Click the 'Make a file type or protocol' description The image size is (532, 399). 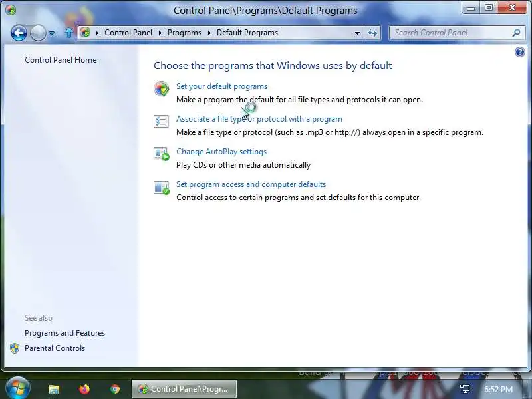330,132
